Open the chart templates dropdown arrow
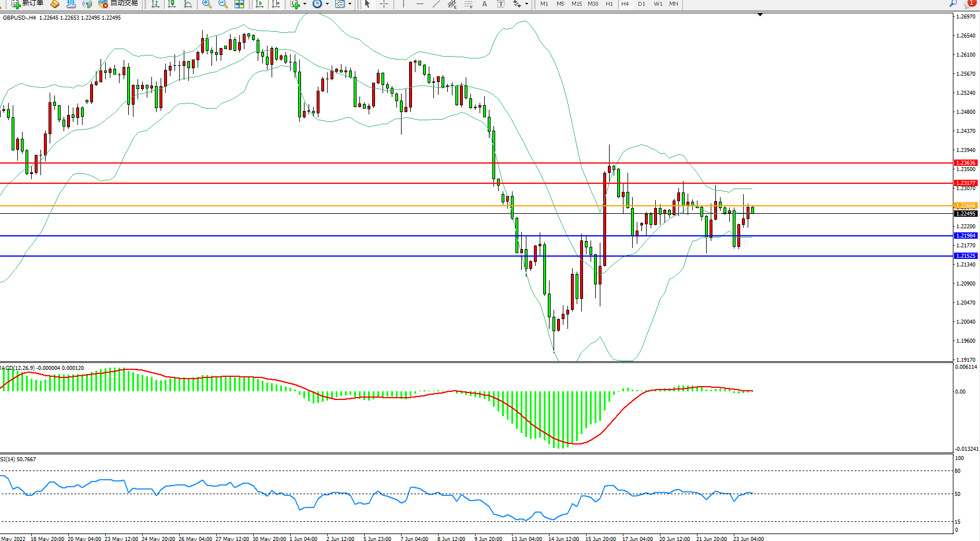980x541 pixels. (x=350, y=4)
